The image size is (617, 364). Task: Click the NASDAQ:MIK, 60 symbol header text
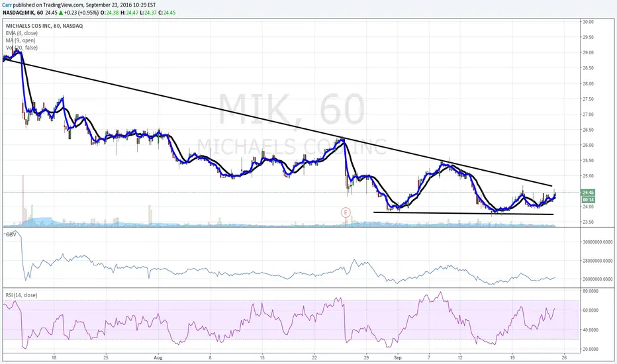tap(23, 13)
